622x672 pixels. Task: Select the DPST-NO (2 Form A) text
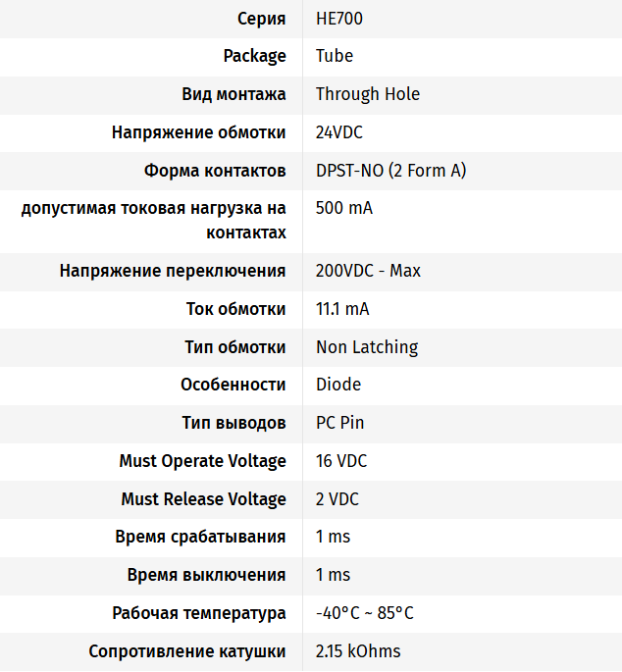point(391,171)
